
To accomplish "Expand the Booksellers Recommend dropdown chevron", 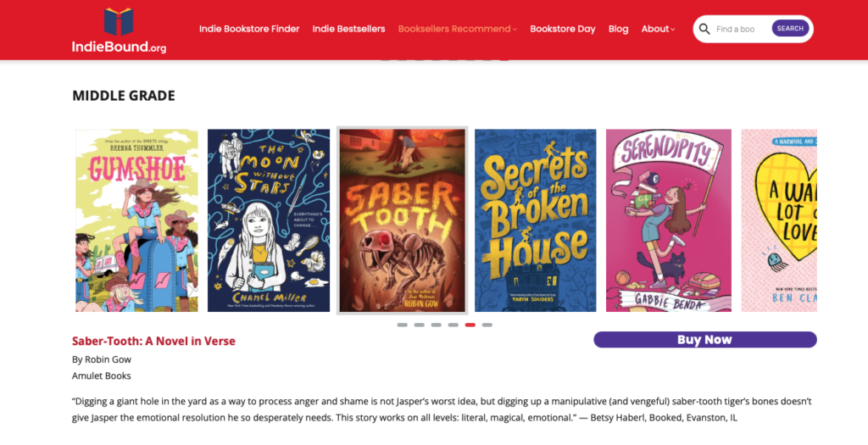I will point(515,30).
